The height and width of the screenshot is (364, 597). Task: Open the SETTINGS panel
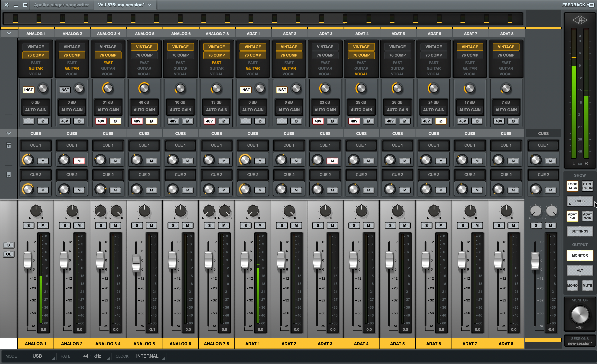(x=579, y=231)
